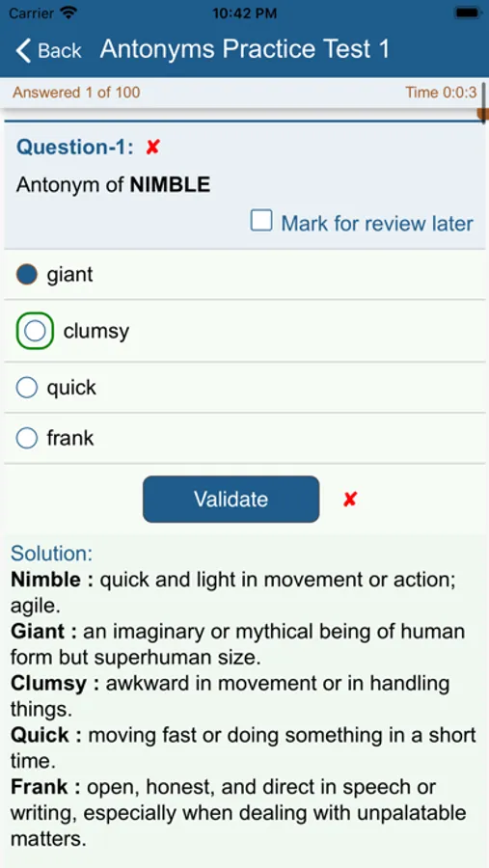Click the Validate button
Screen dimensions: 489x868
tap(231, 500)
